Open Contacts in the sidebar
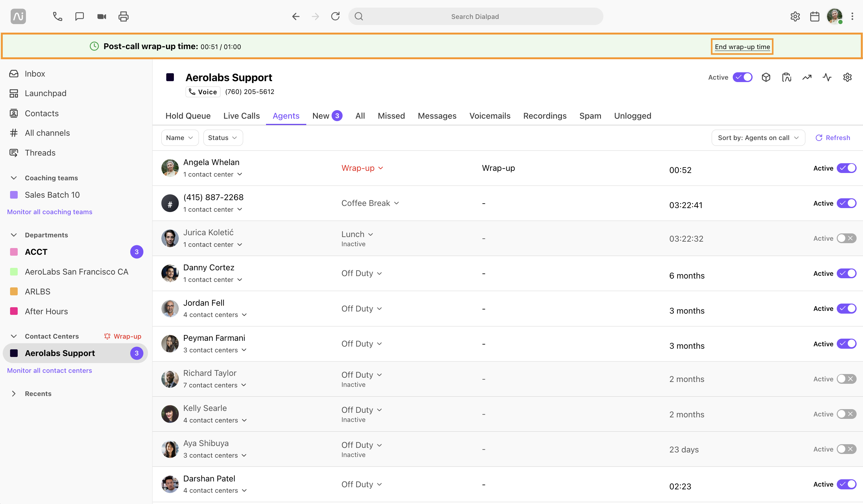This screenshot has width=863, height=504. click(x=41, y=113)
